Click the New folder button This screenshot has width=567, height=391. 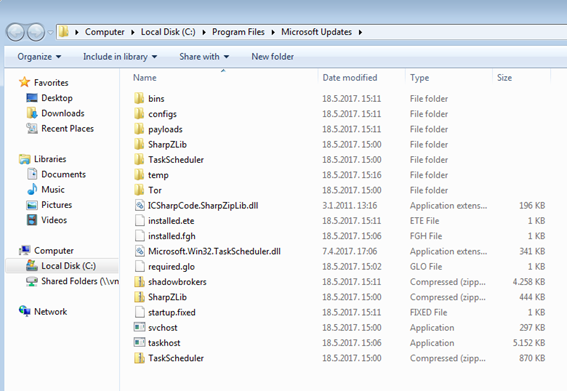[273, 57]
